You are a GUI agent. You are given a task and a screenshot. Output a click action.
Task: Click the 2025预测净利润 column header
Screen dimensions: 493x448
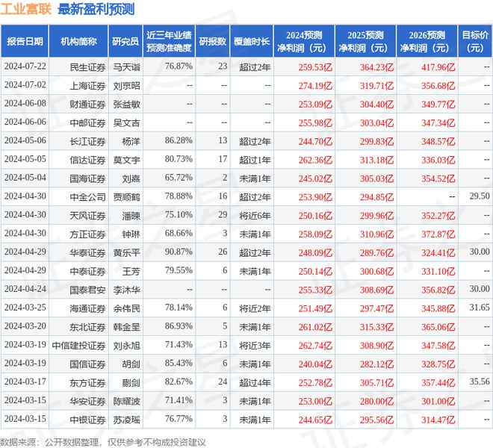pyautogui.click(x=365, y=42)
